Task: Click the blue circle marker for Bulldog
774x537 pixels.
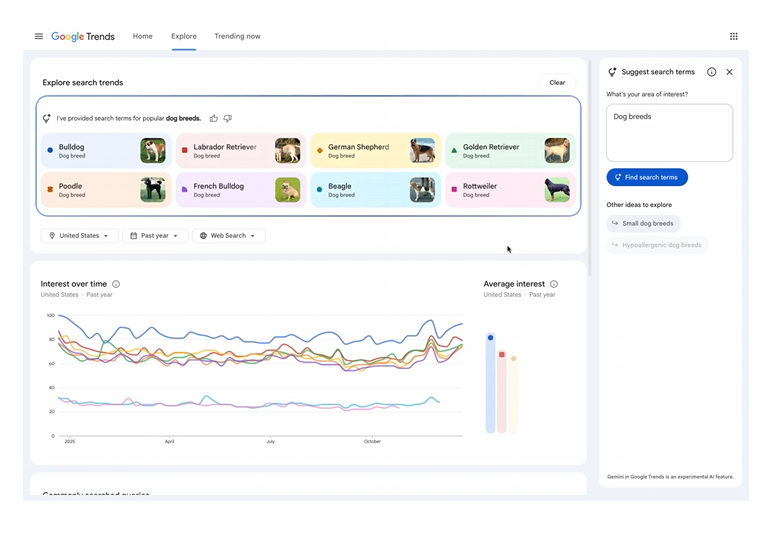Action: click(x=50, y=150)
